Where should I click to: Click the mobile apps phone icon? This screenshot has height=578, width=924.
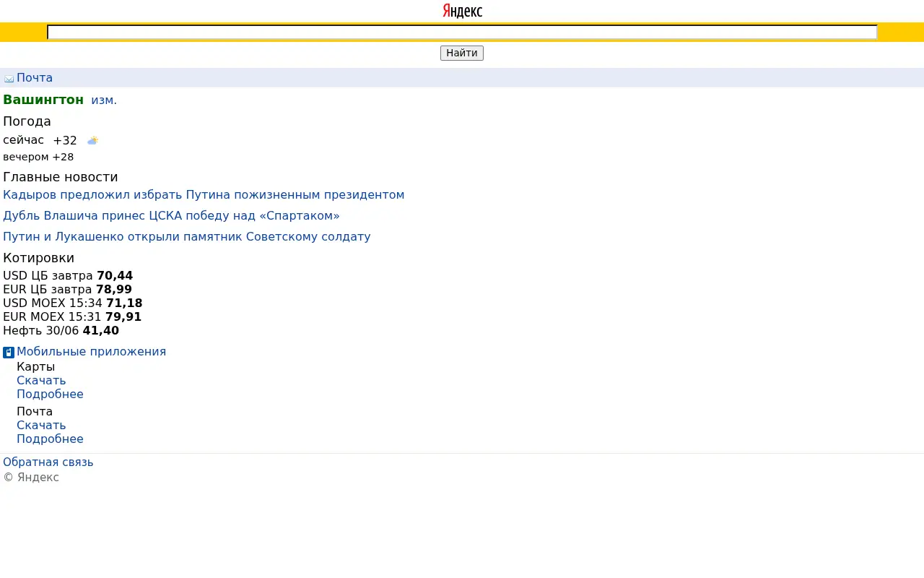9,352
